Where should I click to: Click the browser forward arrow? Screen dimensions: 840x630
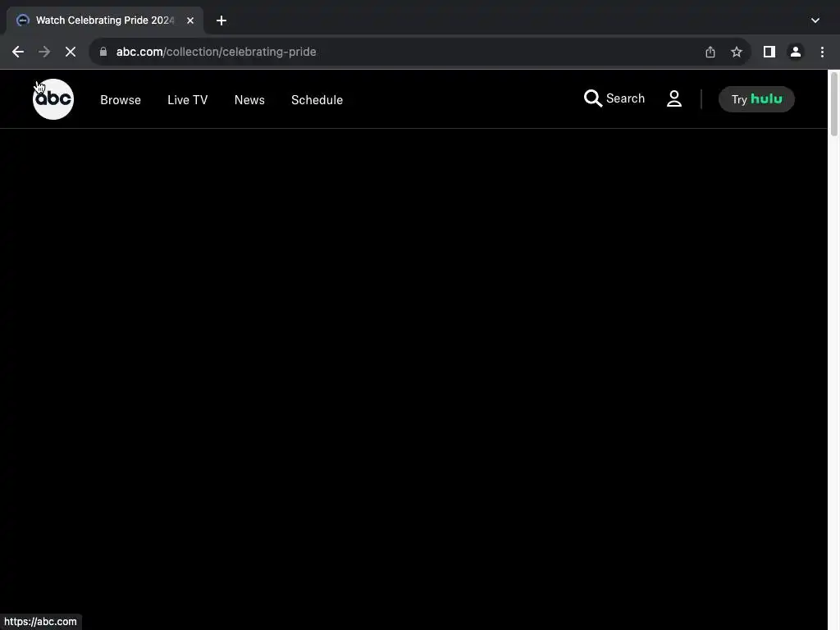click(x=44, y=52)
